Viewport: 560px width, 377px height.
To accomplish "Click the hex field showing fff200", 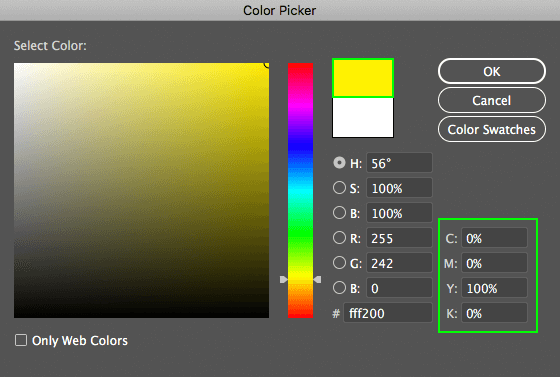I will pos(388,313).
